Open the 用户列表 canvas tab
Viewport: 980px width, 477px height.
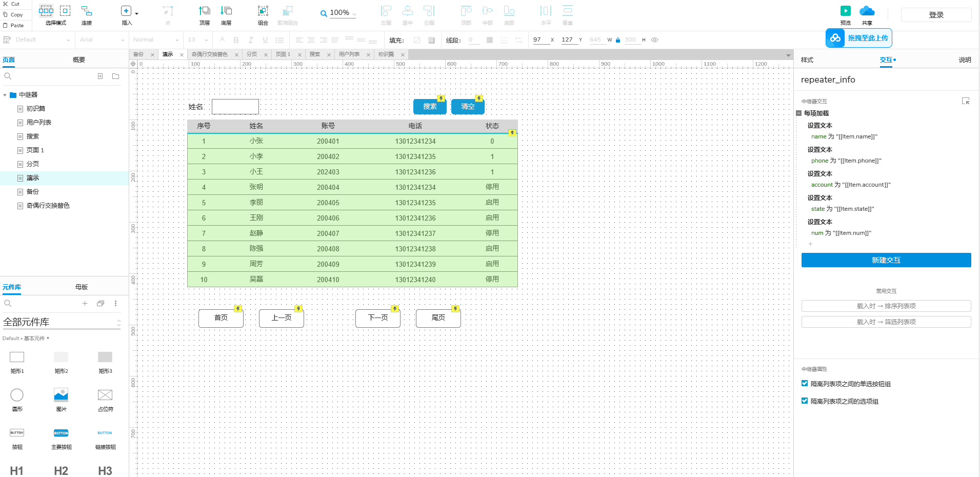pos(349,54)
